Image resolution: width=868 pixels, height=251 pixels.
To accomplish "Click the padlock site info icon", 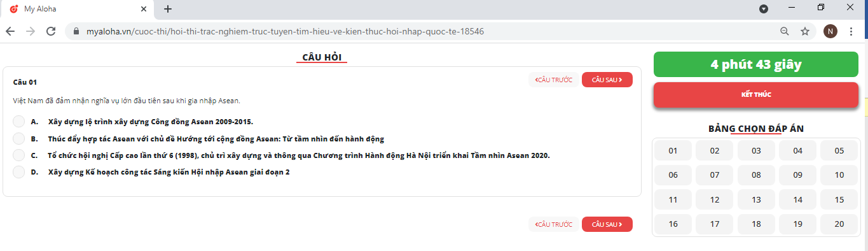I will [76, 31].
